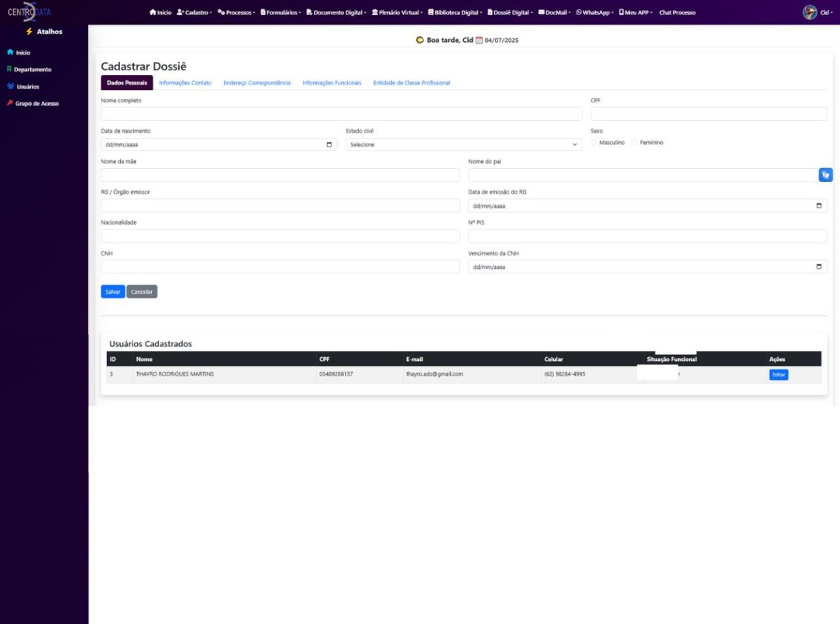Image resolution: width=840 pixels, height=624 pixels.
Task: Open the Plenário Virtual menu
Action: (397, 12)
